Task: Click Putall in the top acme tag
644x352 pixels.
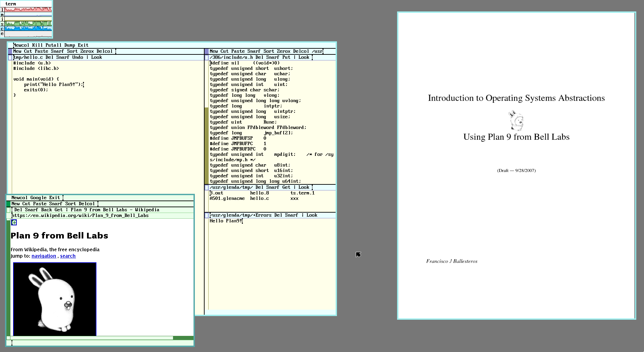Action: click(53, 45)
